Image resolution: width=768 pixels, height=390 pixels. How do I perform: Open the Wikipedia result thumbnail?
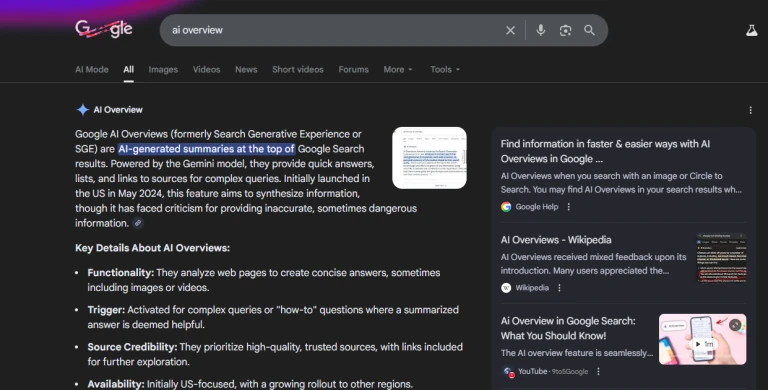coord(721,258)
